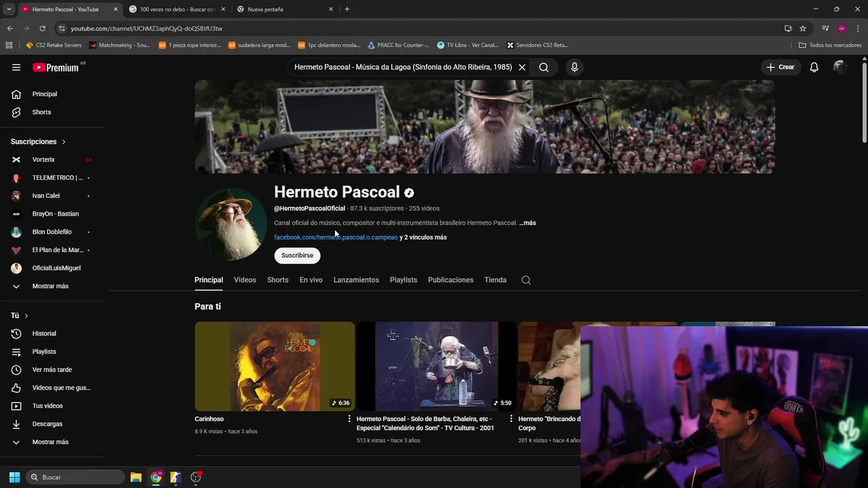The width and height of the screenshot is (868, 488).
Task: Open the Playlists channel tab
Action: pyautogui.click(x=403, y=280)
